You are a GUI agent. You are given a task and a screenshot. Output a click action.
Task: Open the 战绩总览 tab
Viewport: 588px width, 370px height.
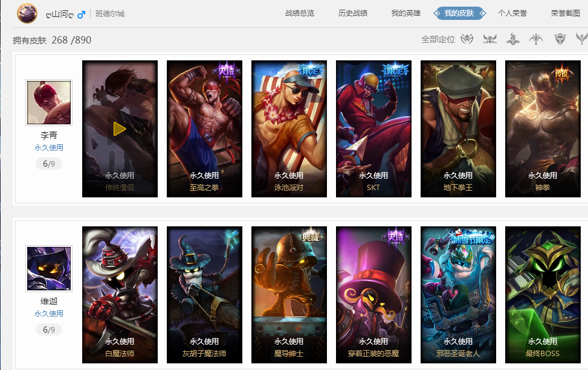click(300, 13)
